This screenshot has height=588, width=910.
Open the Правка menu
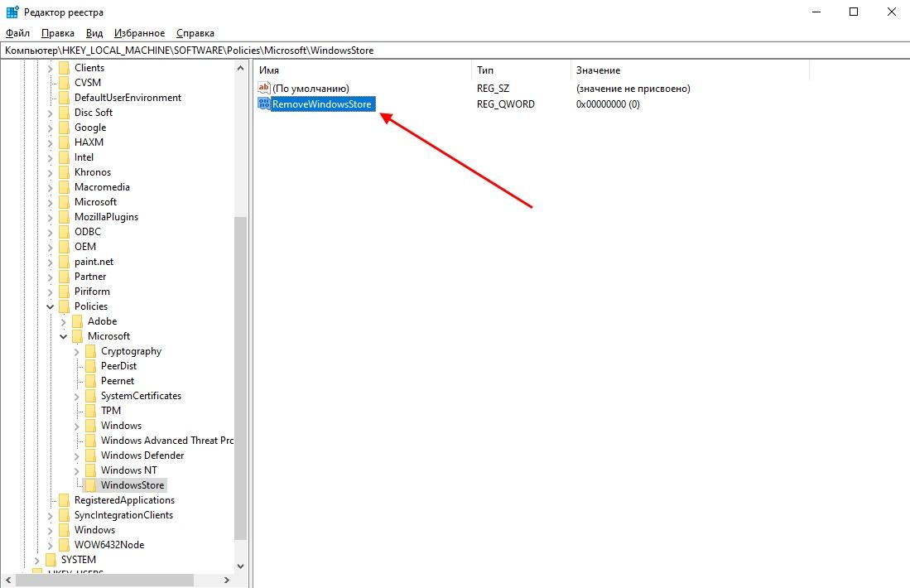pos(57,33)
